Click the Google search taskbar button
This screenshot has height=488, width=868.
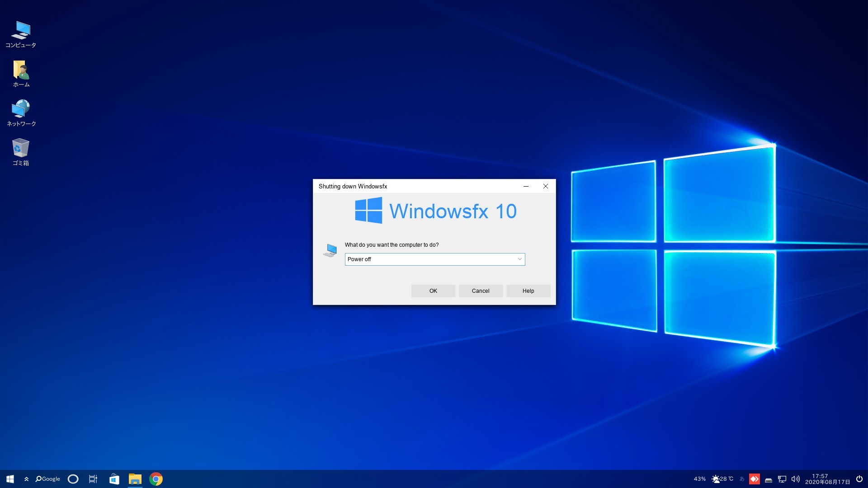(x=47, y=479)
